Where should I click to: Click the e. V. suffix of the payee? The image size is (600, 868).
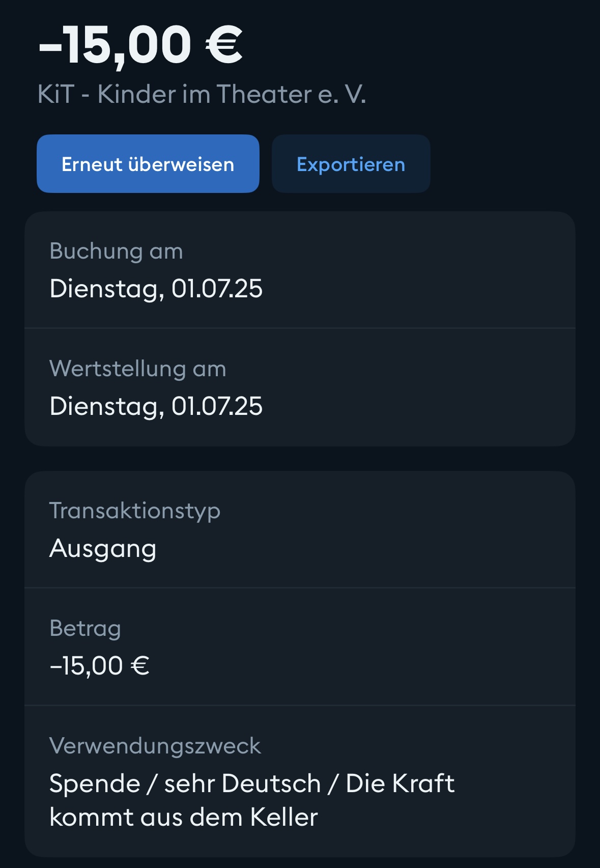pyautogui.click(x=342, y=94)
